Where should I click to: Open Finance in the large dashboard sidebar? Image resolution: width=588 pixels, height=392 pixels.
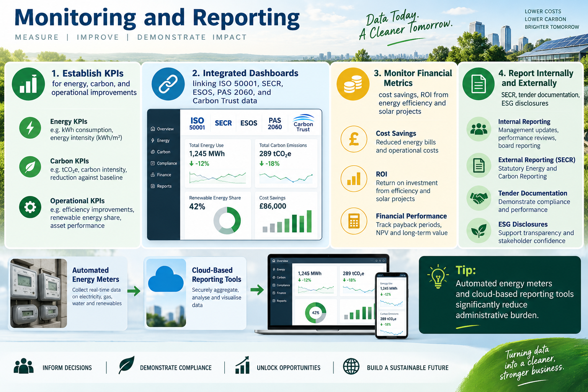click(x=161, y=175)
